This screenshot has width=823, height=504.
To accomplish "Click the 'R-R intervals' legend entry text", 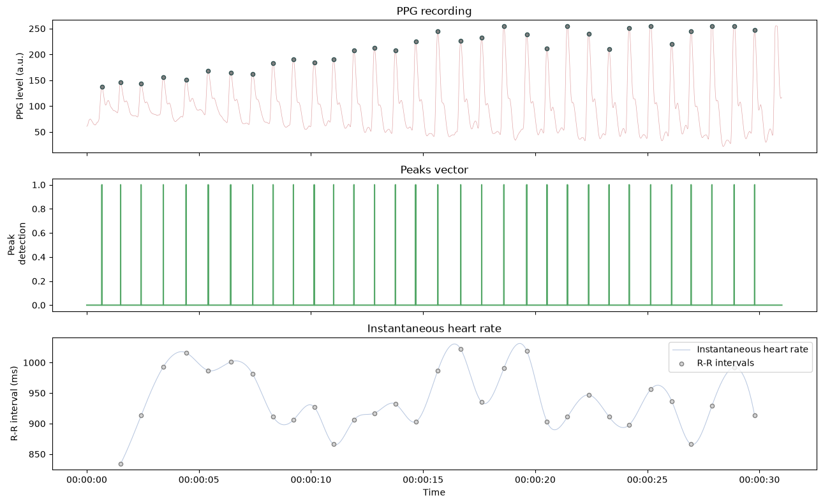I will coord(727,363).
